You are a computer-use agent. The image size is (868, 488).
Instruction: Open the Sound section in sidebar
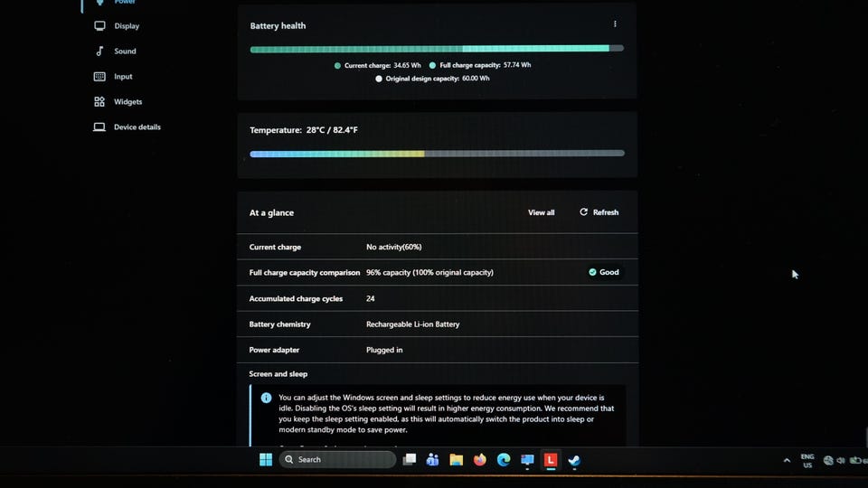(x=115, y=51)
